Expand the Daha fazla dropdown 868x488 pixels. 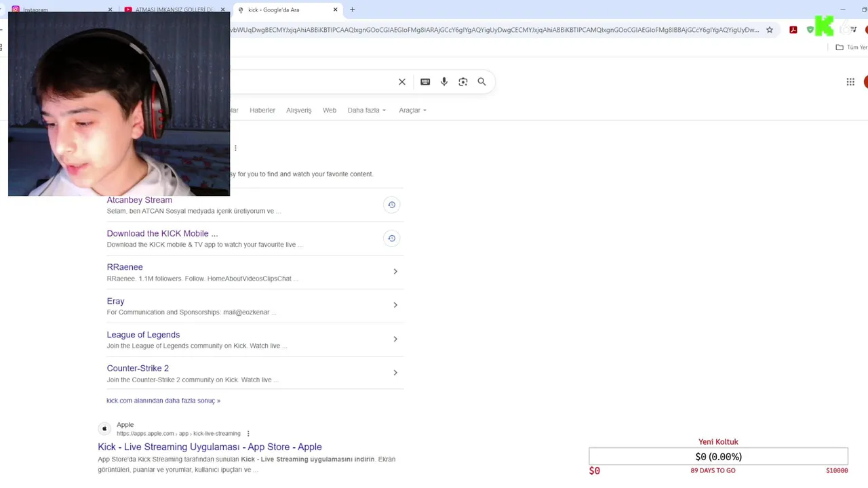click(367, 110)
